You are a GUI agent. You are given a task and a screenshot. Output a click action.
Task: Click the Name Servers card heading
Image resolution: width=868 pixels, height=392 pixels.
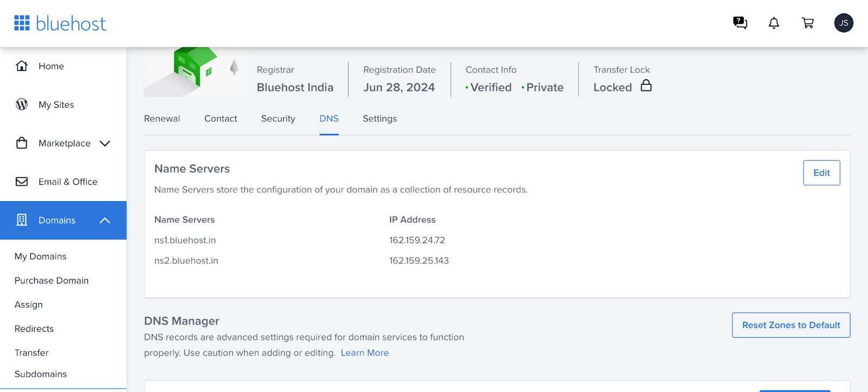tap(192, 169)
